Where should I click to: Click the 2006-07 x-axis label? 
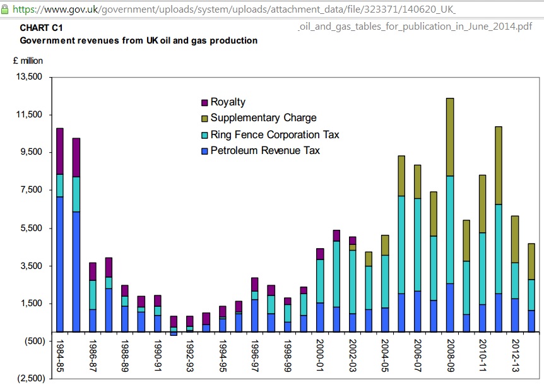pos(418,356)
